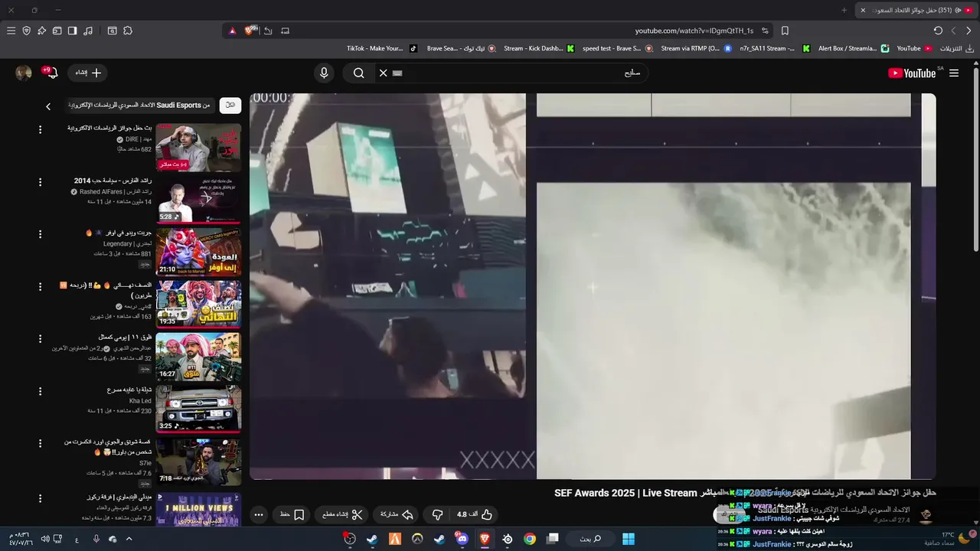Open a new browser tab
980x551 pixels.
pyautogui.click(x=844, y=10)
